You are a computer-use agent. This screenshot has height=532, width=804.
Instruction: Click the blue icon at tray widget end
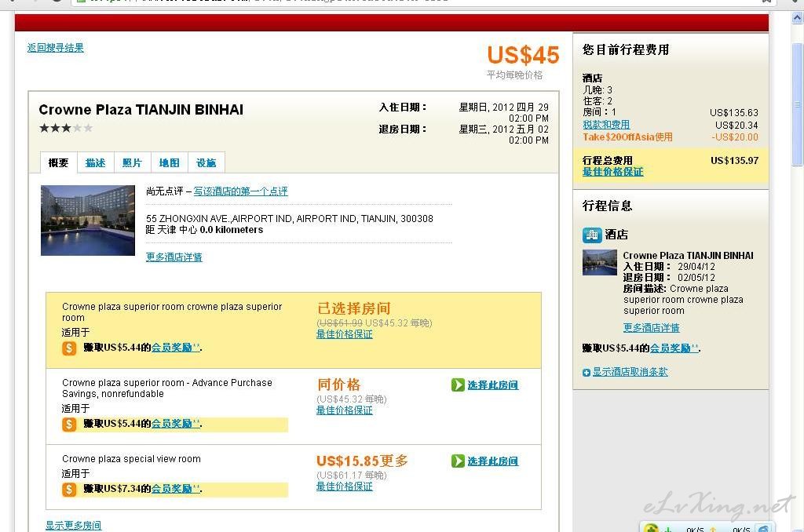pos(763,528)
